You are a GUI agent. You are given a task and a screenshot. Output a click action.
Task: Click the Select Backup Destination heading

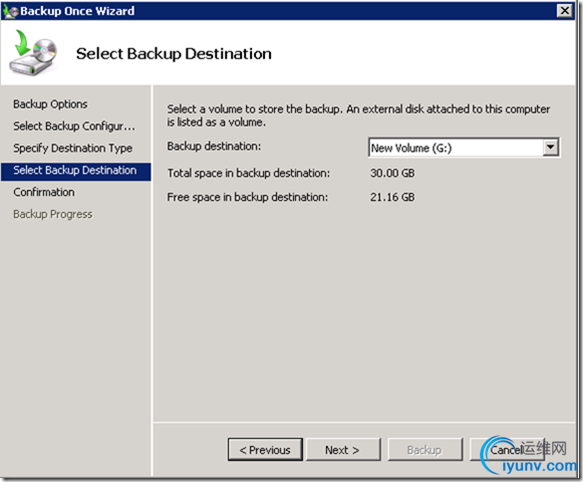(x=174, y=54)
